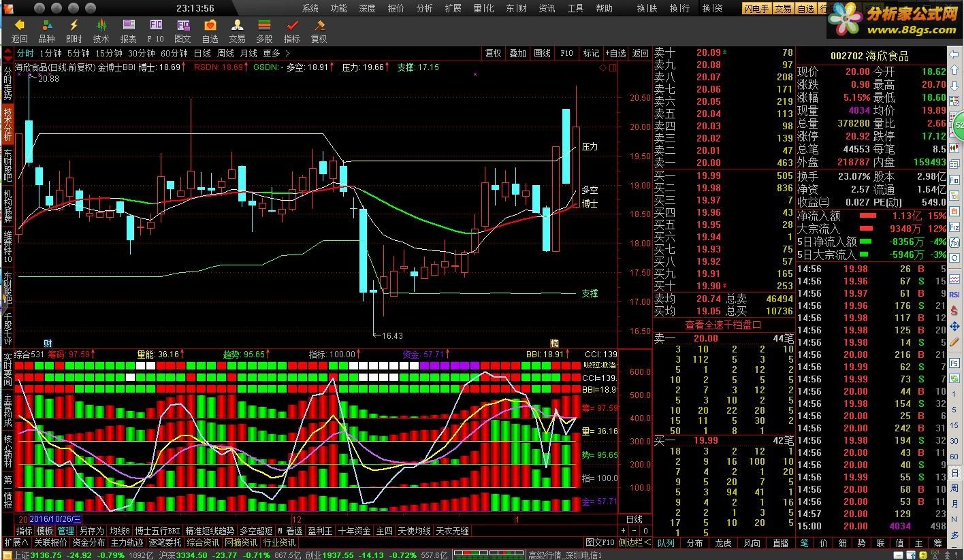
Task: Open the 资金分布 bottom tab
Action: click(x=89, y=543)
